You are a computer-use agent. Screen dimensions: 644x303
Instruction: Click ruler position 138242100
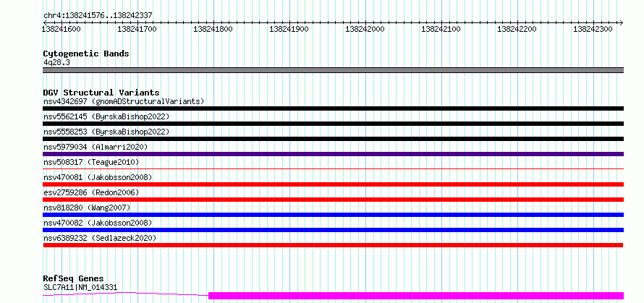point(441,29)
